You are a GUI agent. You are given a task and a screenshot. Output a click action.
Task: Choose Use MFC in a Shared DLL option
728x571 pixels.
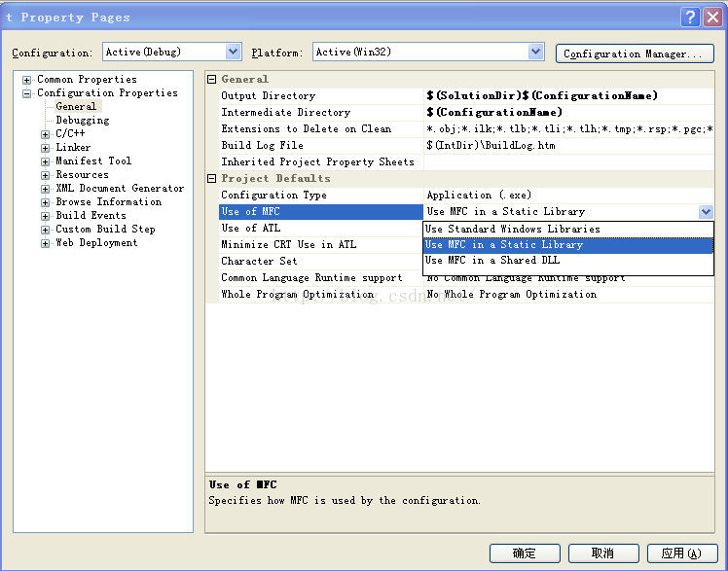[568, 261]
